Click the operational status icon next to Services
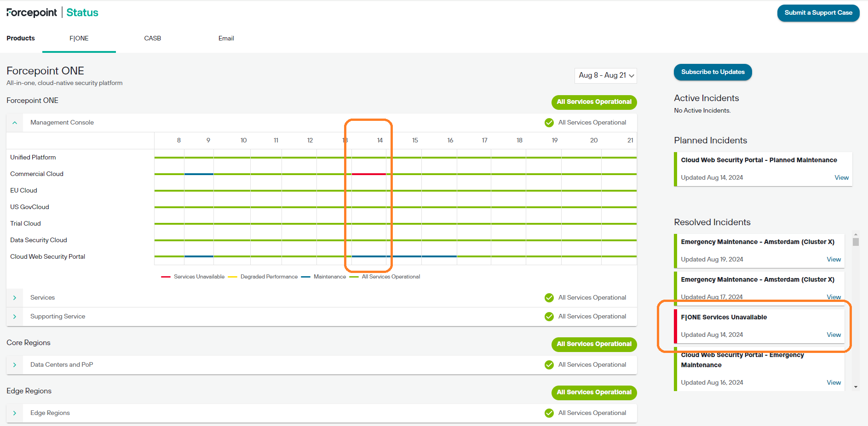Viewport: 868px width, 426px height. 549,297
